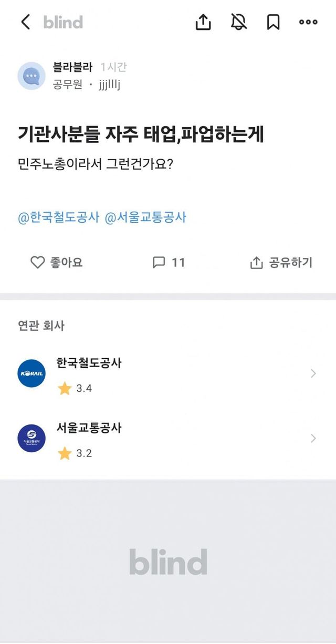The width and height of the screenshot is (336, 644).
Task: Click the 서울교통공사 Seoul Metro logo
Action: tap(31, 439)
